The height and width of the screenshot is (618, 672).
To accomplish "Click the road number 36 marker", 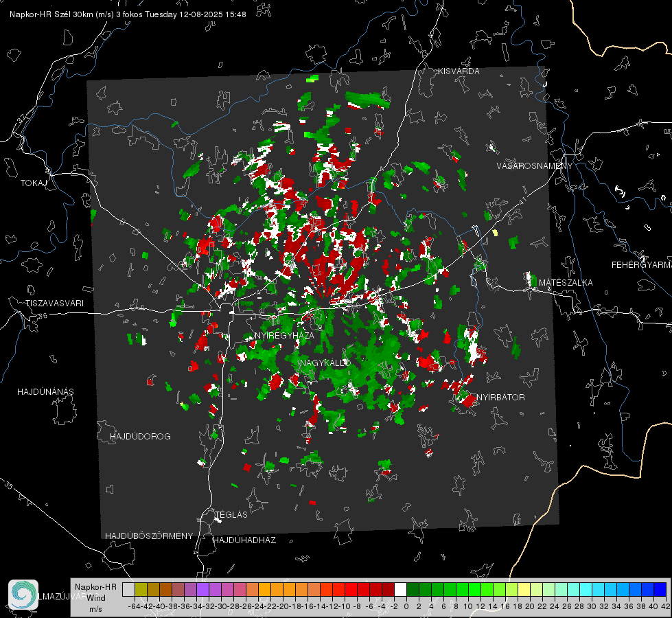I will 43,316.
